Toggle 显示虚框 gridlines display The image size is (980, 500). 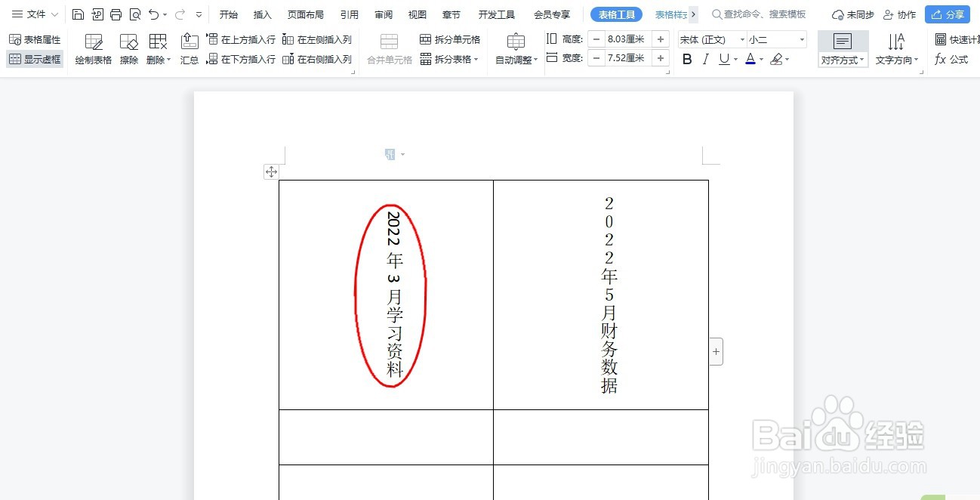[x=35, y=59]
